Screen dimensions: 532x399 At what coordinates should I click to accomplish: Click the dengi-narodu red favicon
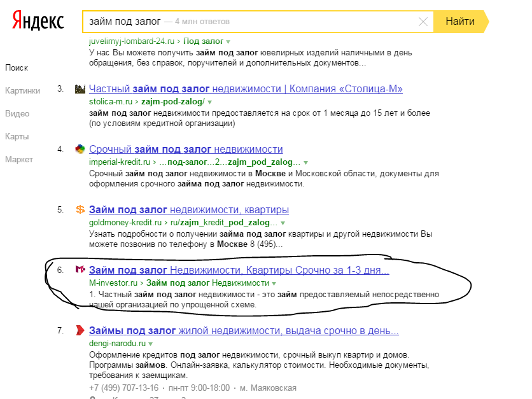[80, 330]
